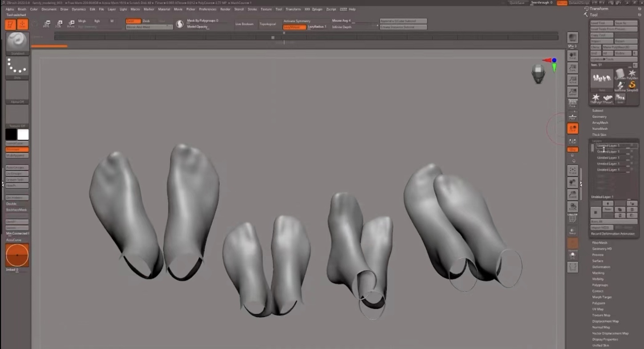Image resolution: width=644 pixels, height=349 pixels.
Task: Activate the Move transform icon
Action: (47, 24)
